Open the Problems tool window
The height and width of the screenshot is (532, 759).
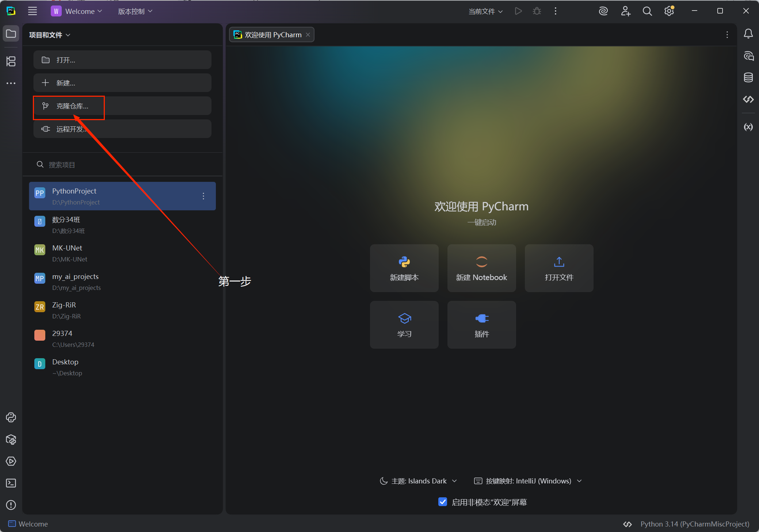[11, 505]
